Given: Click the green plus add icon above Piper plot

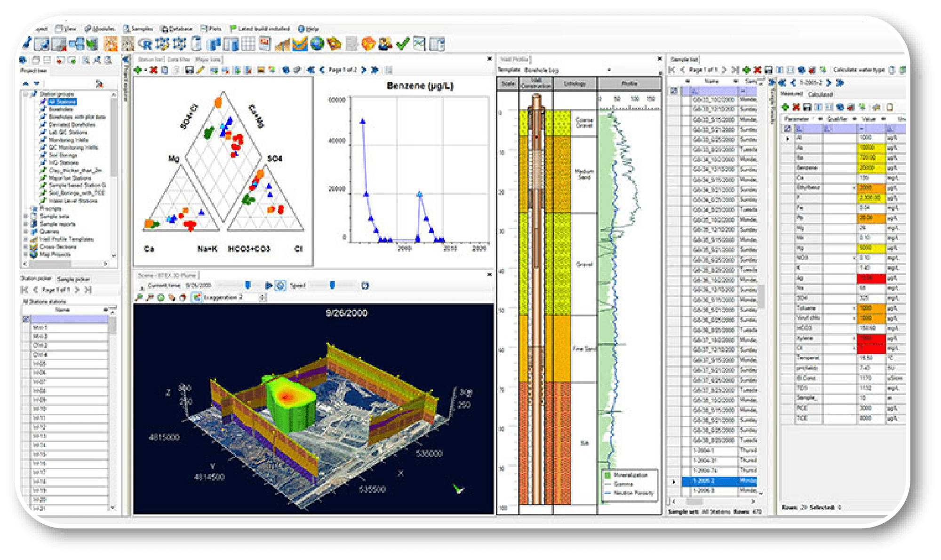Looking at the screenshot, I should 138,70.
